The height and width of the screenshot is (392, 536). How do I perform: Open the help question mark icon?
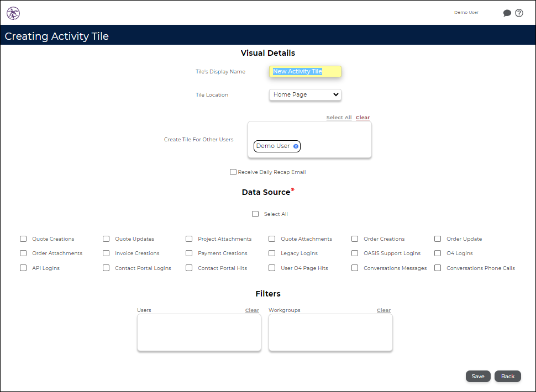[x=519, y=13]
